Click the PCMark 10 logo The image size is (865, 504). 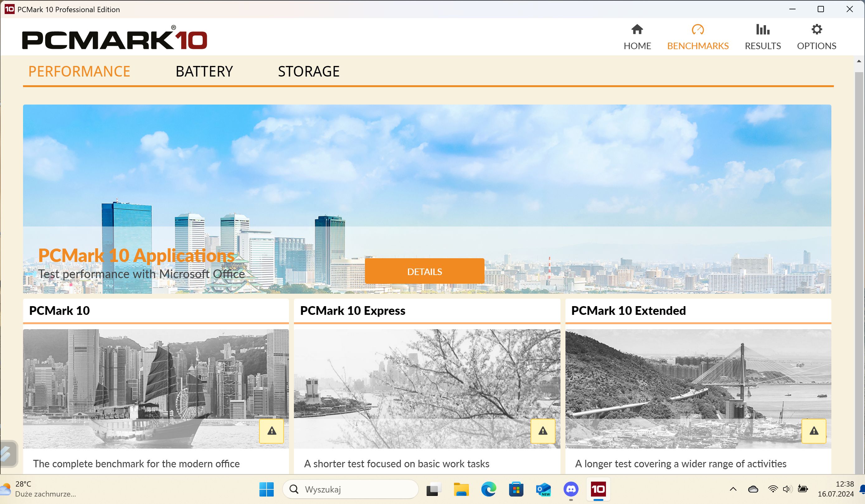click(x=115, y=38)
